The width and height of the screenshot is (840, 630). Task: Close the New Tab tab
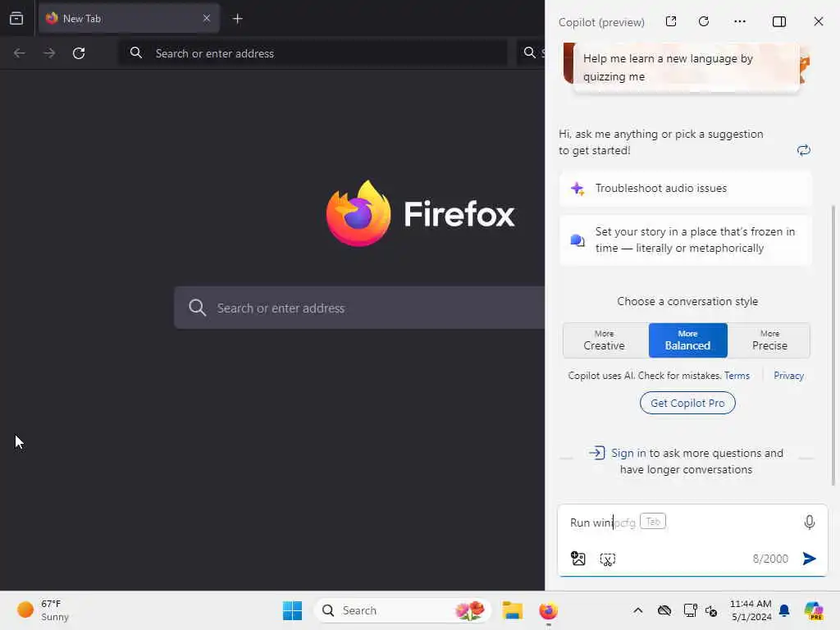[x=206, y=18]
